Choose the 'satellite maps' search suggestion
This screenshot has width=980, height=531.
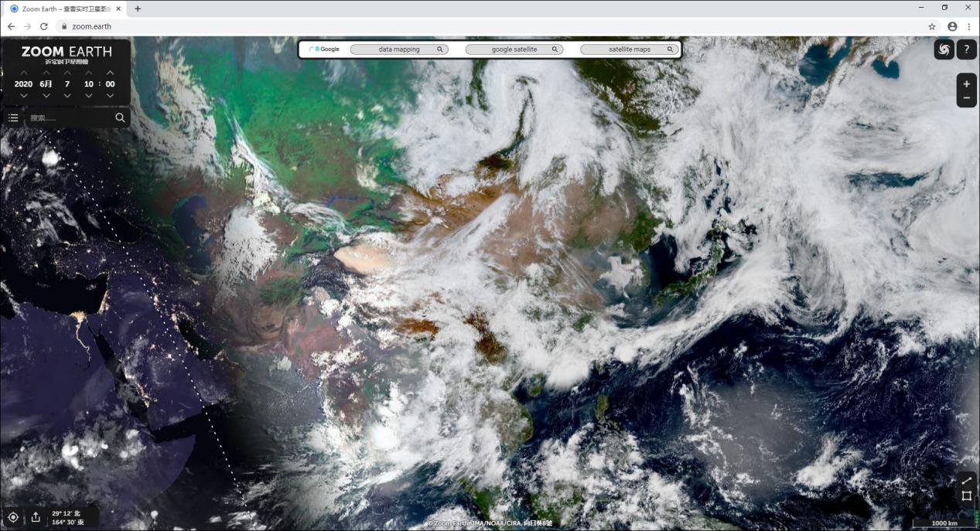628,48
